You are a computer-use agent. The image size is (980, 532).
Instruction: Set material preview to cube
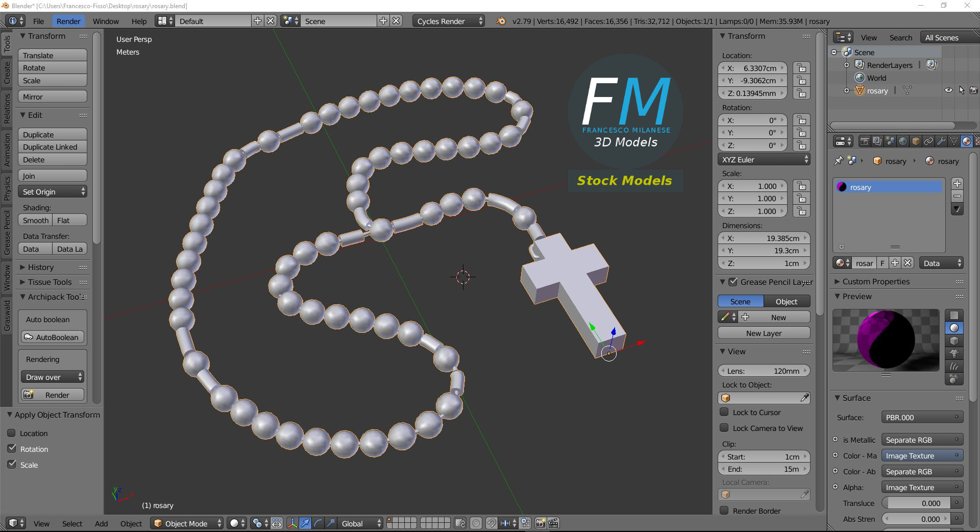click(x=954, y=341)
